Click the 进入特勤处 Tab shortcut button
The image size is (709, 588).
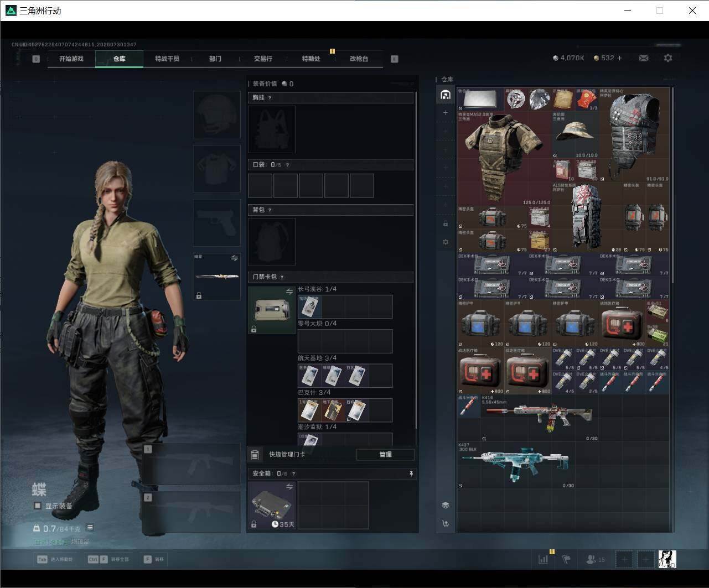(x=55, y=559)
